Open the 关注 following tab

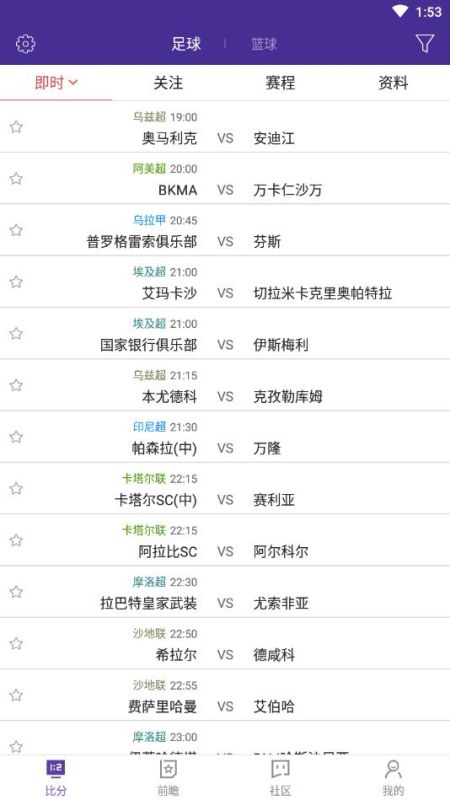168,83
